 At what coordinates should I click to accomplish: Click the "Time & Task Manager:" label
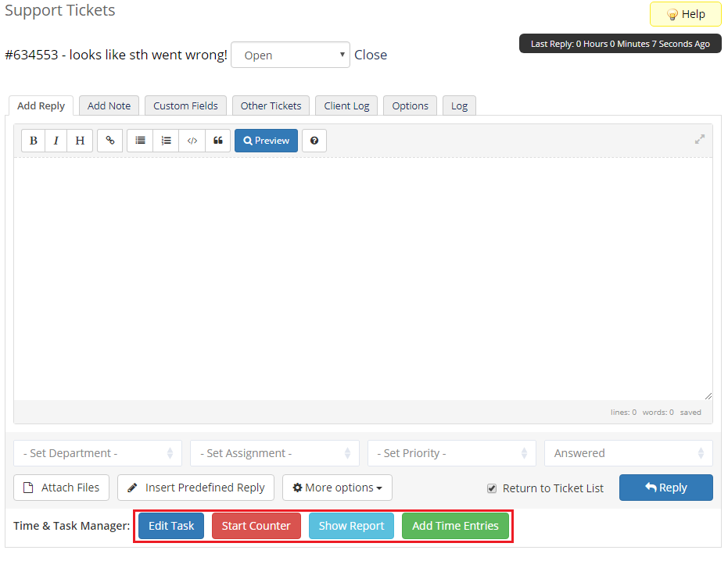point(71,526)
